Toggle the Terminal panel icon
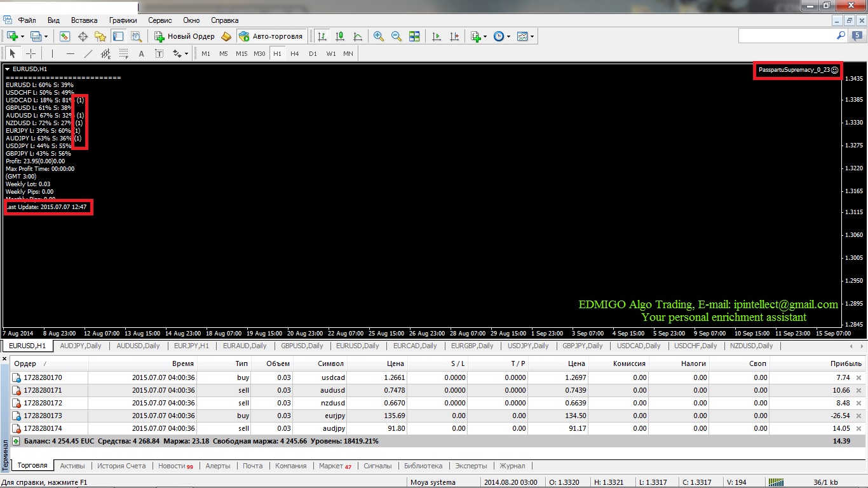 118,36
